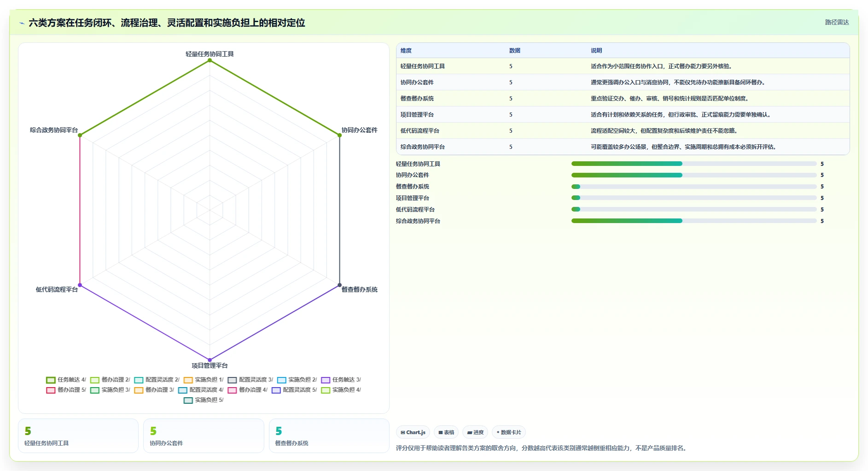Select the 综合政务协同平台 table row name
Viewport: 868px width, 471px height.
click(422, 147)
